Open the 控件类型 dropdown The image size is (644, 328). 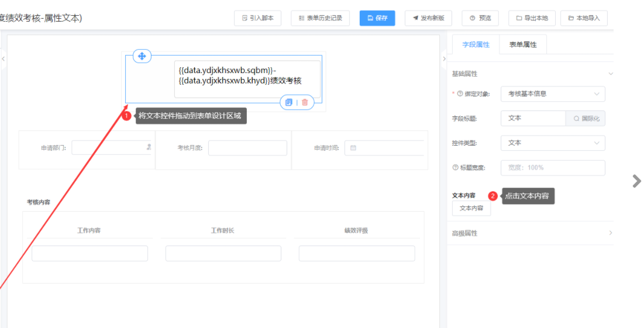[552, 143]
